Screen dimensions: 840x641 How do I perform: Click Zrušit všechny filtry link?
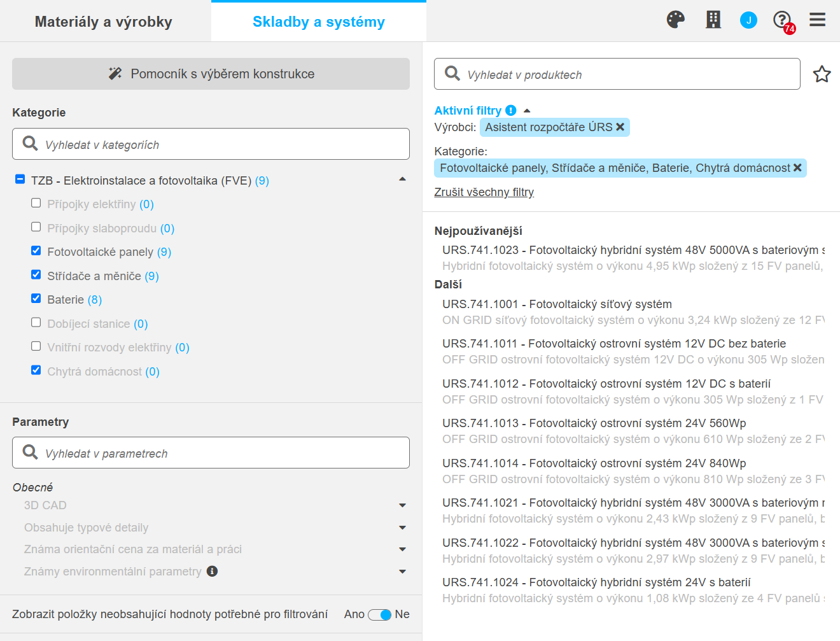[484, 192]
